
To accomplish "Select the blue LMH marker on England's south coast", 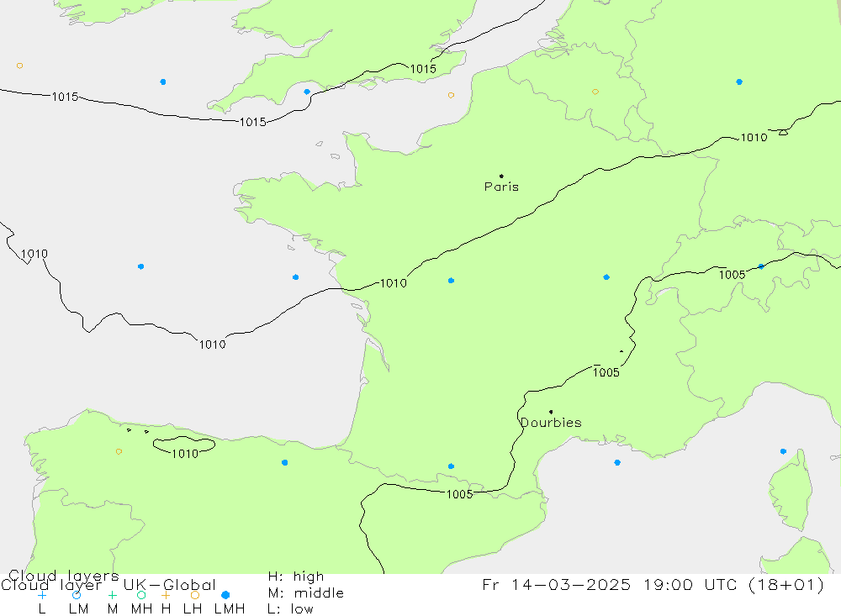I will tap(307, 92).
